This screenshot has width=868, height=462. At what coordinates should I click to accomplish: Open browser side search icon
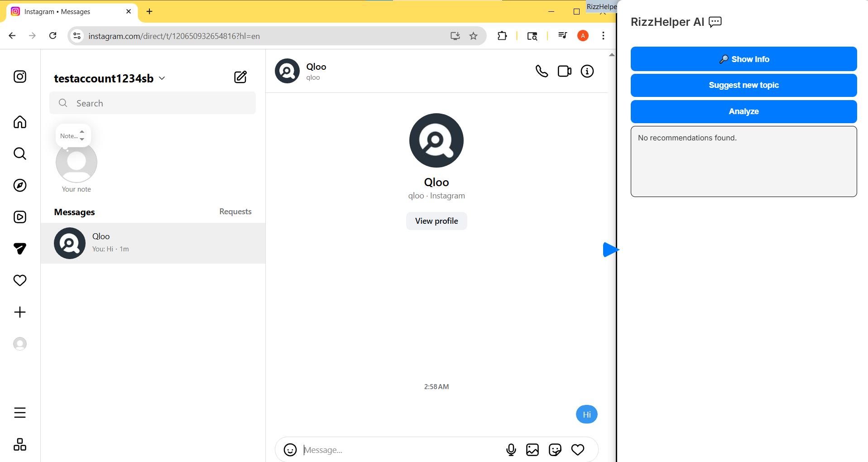532,36
